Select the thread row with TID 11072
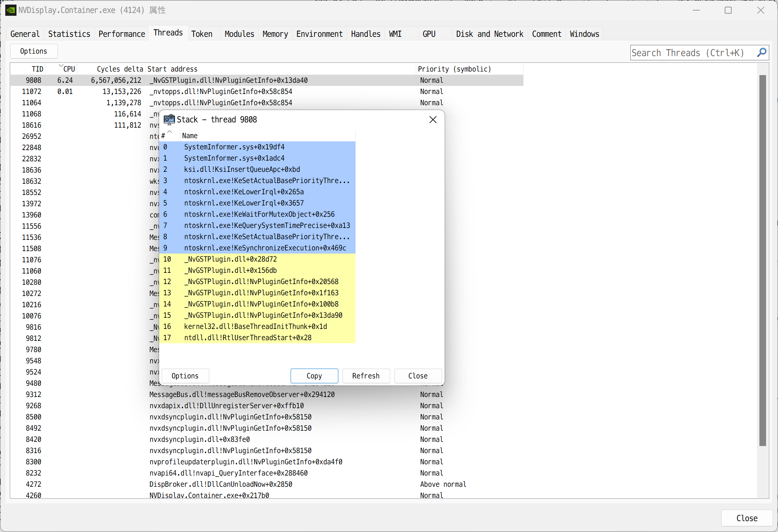Viewport: 778px width, 532px height. click(88, 91)
